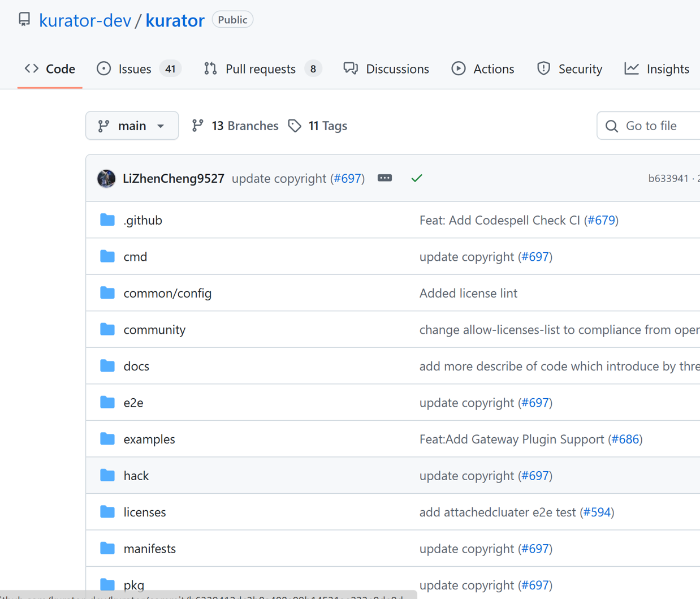Screen dimensions: 700x599
Task: Click the folder icon for docs
Action: (x=107, y=365)
